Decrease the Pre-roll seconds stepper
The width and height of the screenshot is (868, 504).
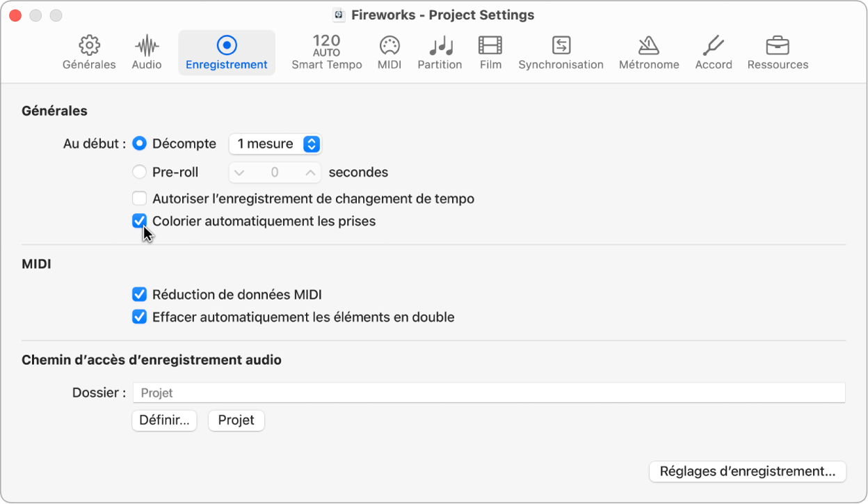(x=240, y=172)
